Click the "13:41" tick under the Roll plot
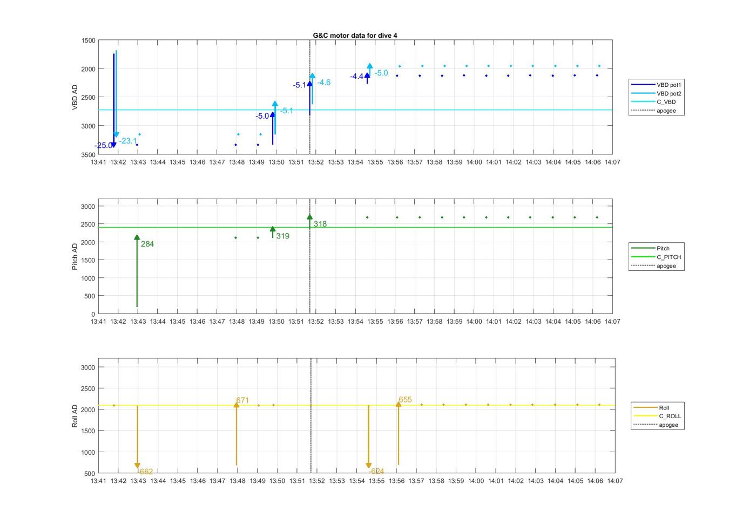 [x=98, y=481]
